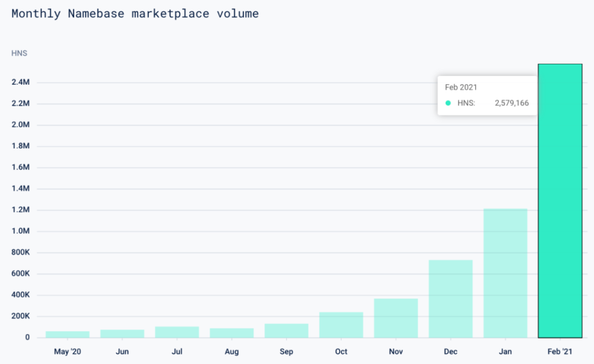Click the Feb '21 bar in chart
The width and height of the screenshot is (594, 364).
click(560, 201)
